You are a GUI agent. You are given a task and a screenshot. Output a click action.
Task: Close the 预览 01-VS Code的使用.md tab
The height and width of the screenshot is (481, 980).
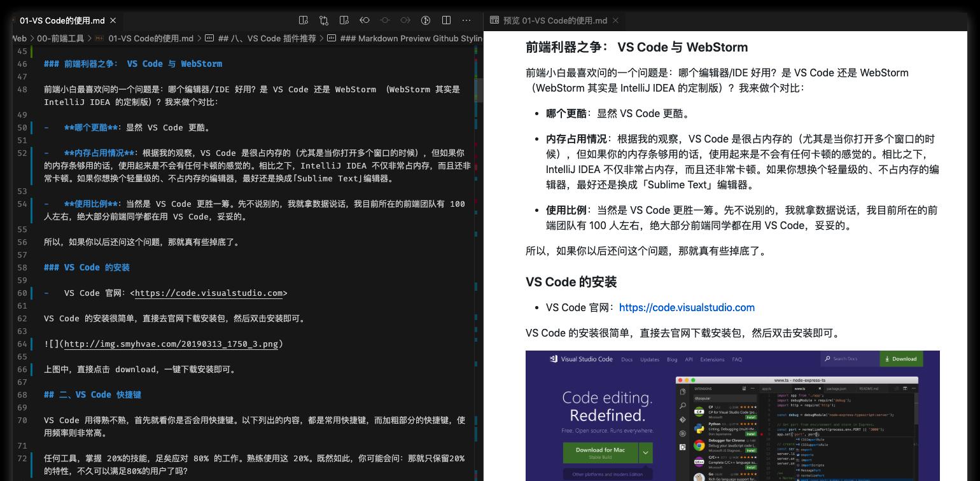[x=615, y=20]
